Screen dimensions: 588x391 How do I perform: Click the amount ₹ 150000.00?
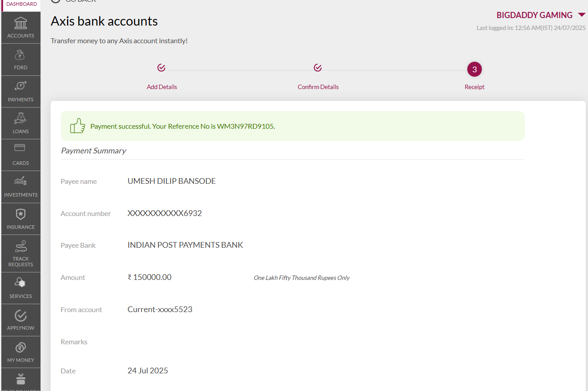point(149,277)
